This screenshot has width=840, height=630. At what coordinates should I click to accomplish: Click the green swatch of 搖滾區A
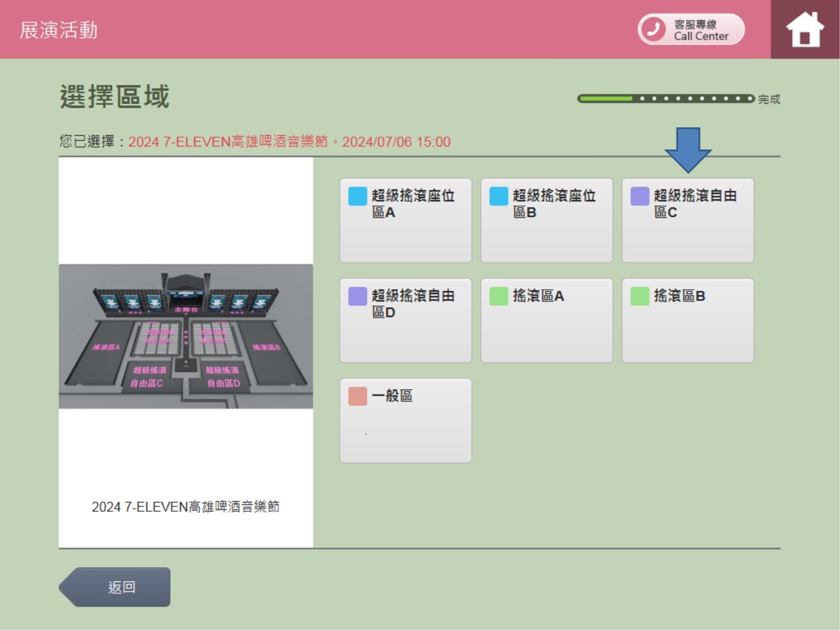[498, 297]
